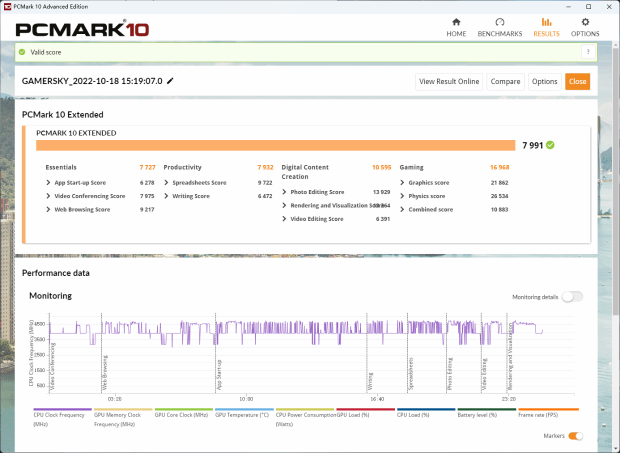Expand Spreadsheets Score
This screenshot has height=453, width=620.
(x=166, y=183)
